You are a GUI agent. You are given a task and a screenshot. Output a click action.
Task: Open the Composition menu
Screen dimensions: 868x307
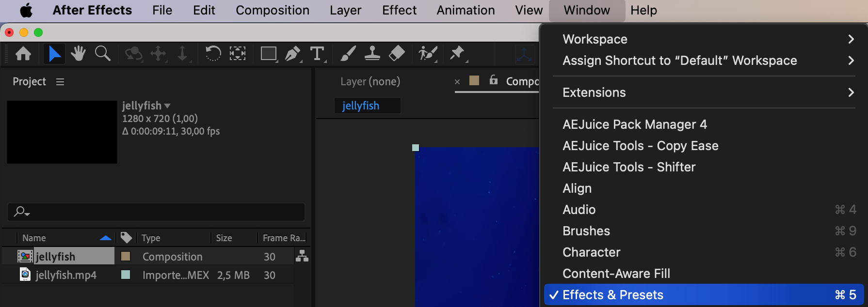(273, 10)
